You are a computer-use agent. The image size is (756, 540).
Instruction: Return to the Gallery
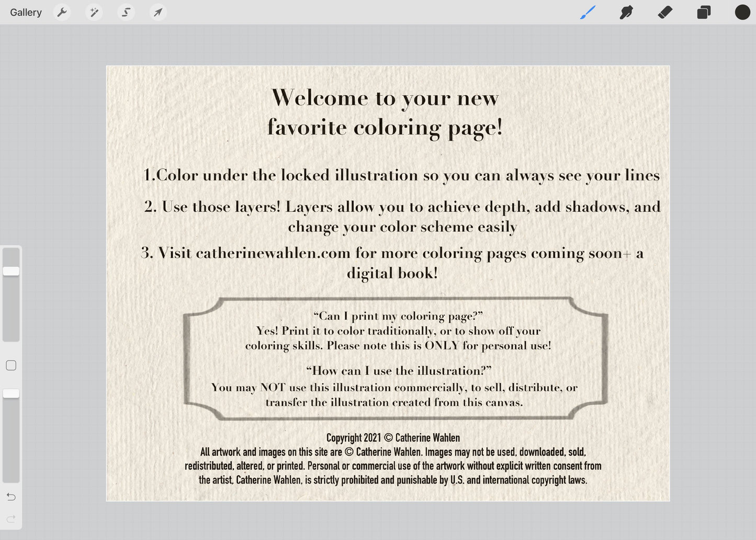tap(26, 12)
